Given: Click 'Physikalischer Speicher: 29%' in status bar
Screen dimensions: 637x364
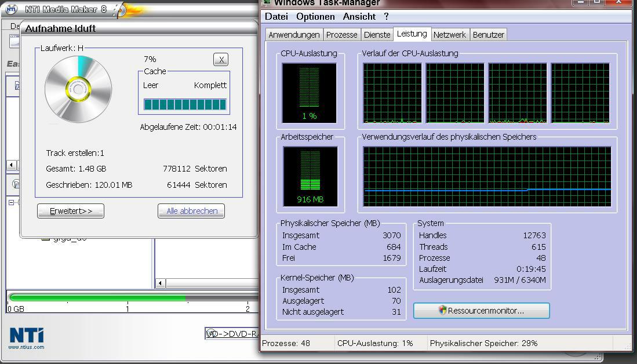Looking at the screenshot, I should (x=484, y=343).
